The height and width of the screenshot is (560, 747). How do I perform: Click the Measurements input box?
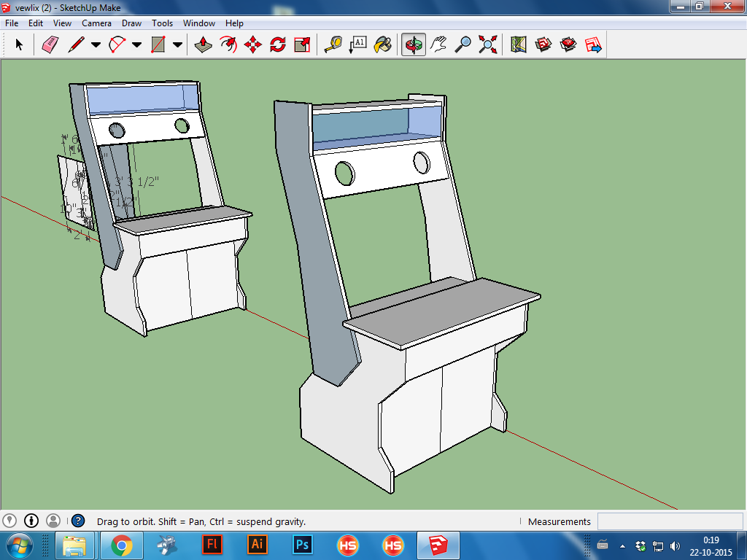[670, 521]
